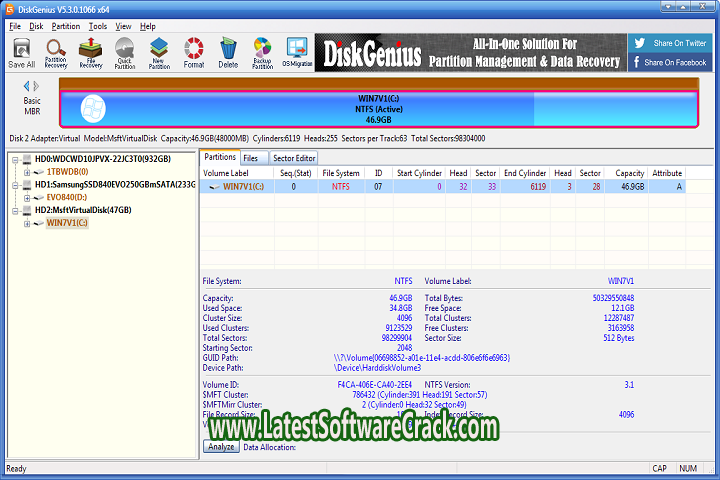Click the End Cylinder value 6119
720x480 pixels.
point(538,186)
